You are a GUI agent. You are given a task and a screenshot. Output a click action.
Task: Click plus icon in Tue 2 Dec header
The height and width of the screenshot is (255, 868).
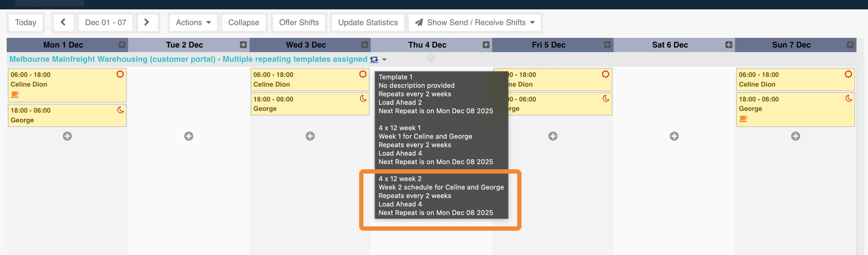point(243,45)
